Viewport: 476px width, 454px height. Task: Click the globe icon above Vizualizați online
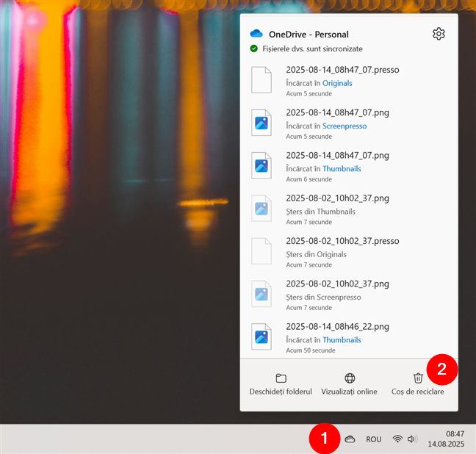pos(350,378)
